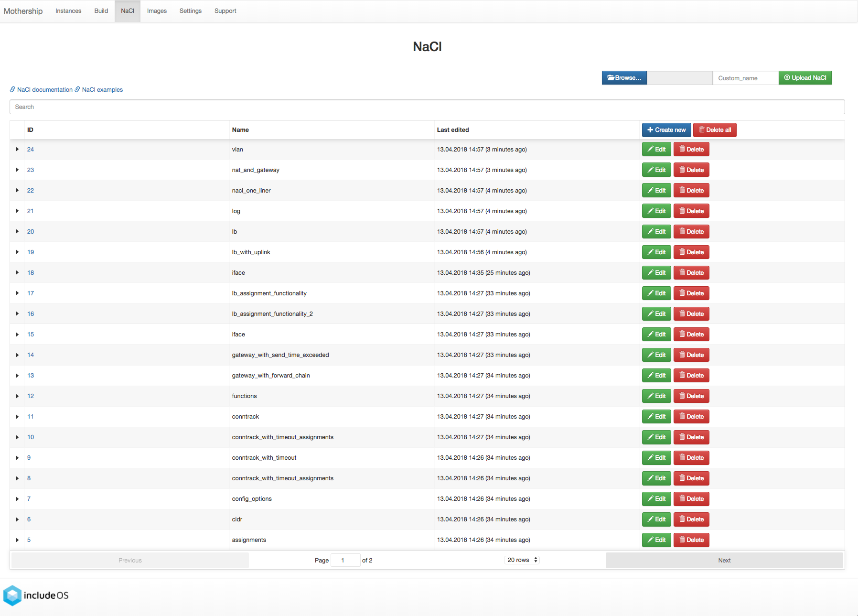This screenshot has width=858, height=616.
Task: Delete the nat_and_gateway entry
Action: click(691, 170)
